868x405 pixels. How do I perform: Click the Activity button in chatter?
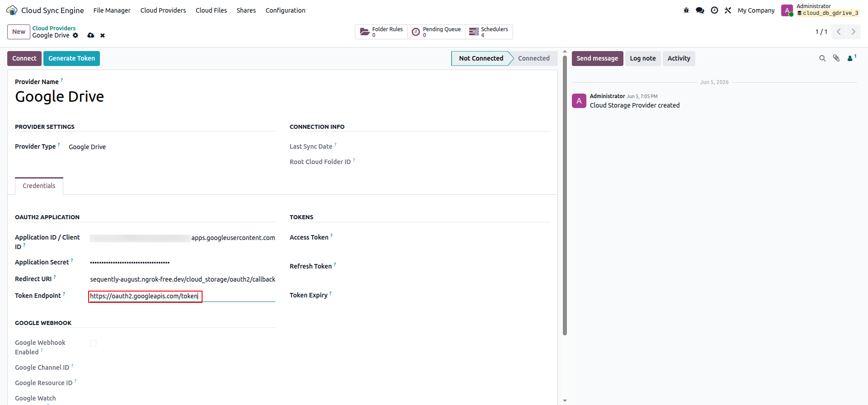679,58
